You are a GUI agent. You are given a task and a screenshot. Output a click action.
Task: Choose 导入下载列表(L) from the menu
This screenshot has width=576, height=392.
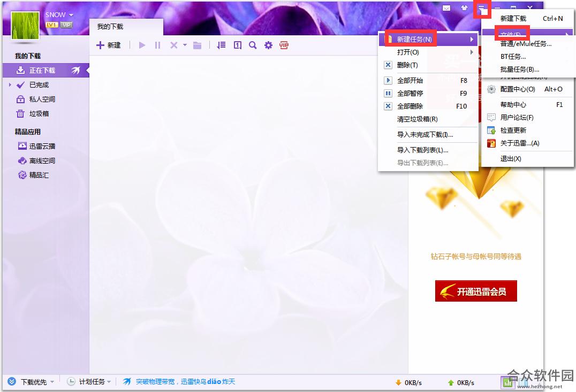tap(428, 150)
